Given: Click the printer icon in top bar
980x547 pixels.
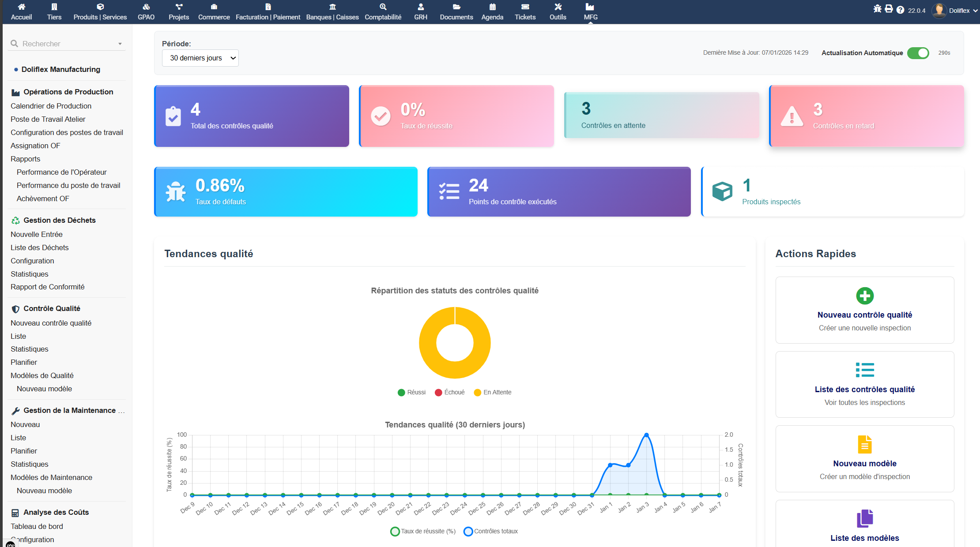Looking at the screenshot, I should pyautogui.click(x=889, y=9).
